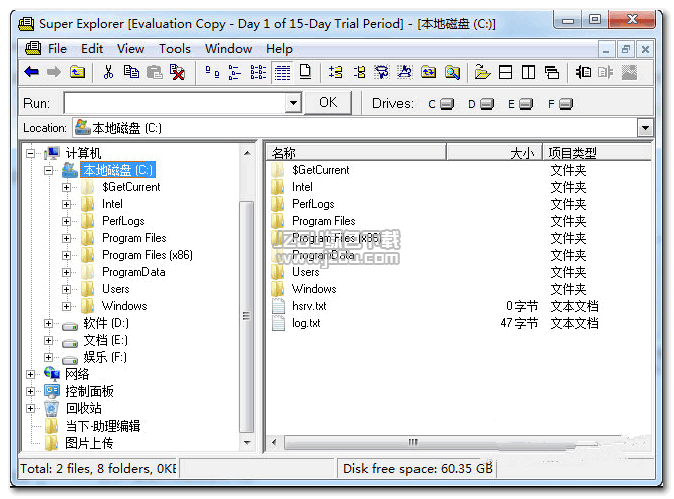
Task: Expand the Intel folder in tree
Action: point(66,204)
